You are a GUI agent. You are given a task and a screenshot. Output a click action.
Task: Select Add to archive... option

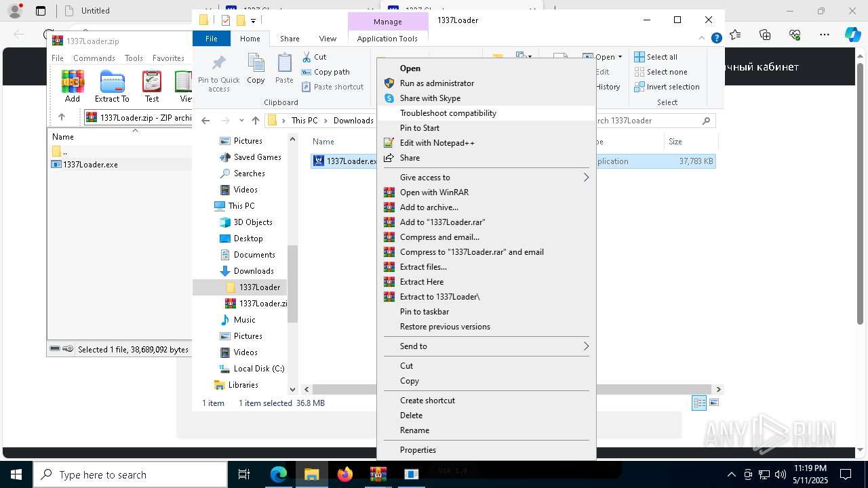[486, 207]
